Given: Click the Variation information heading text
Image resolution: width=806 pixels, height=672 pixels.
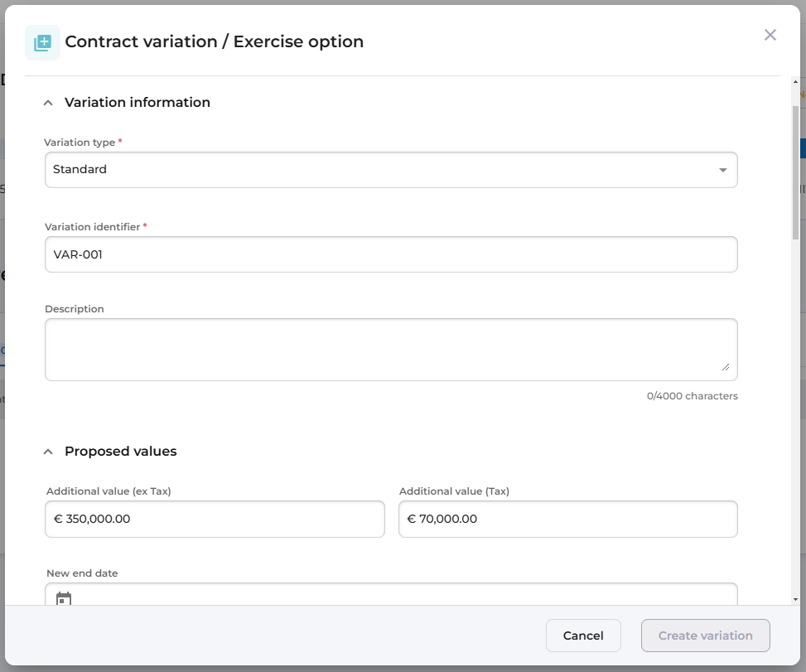Looking at the screenshot, I should [x=138, y=103].
